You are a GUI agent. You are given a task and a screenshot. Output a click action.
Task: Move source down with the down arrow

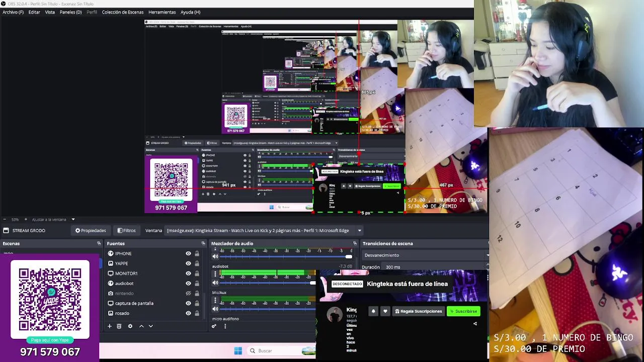(x=150, y=326)
